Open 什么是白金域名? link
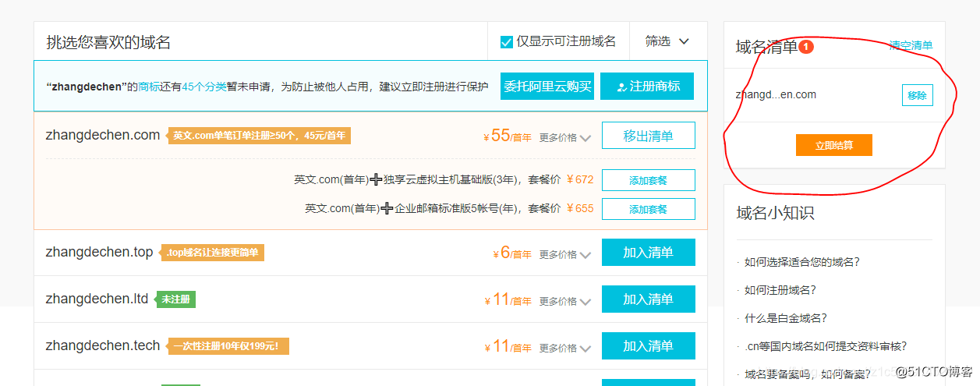980x386 pixels. tap(786, 318)
